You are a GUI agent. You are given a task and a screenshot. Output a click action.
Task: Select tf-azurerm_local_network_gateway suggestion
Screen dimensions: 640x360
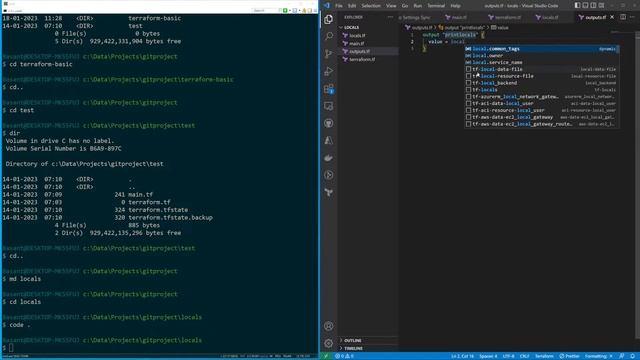(x=541, y=97)
